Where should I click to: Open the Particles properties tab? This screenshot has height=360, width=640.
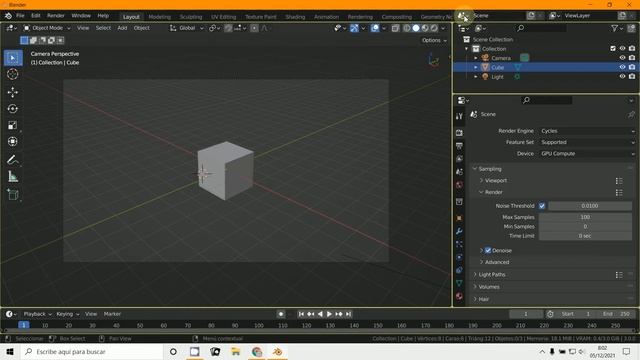click(459, 244)
